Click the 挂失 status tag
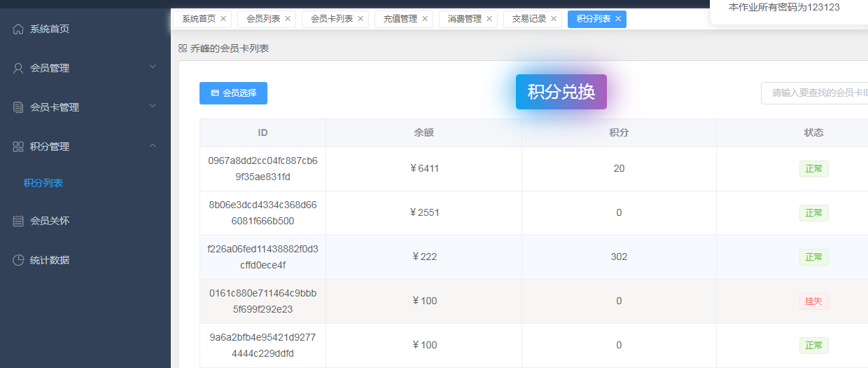Screen dimensions: 868x368 [813, 301]
